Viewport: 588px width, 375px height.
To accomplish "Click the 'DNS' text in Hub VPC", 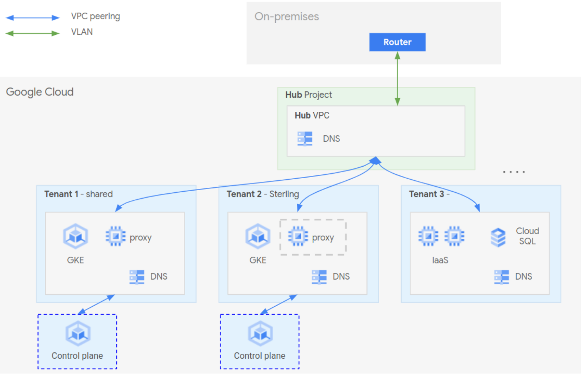I will pyautogui.click(x=331, y=139).
